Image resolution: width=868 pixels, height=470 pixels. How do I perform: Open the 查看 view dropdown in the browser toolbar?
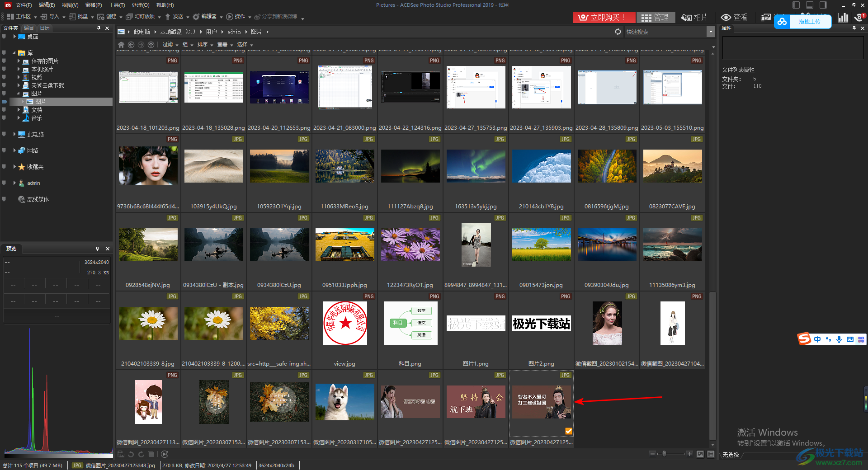(x=225, y=45)
